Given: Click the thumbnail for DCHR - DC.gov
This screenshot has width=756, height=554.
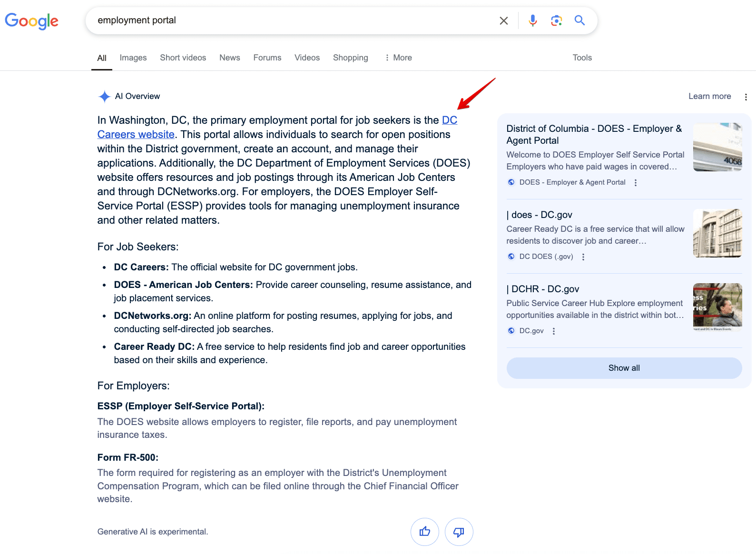Looking at the screenshot, I should [x=717, y=307].
